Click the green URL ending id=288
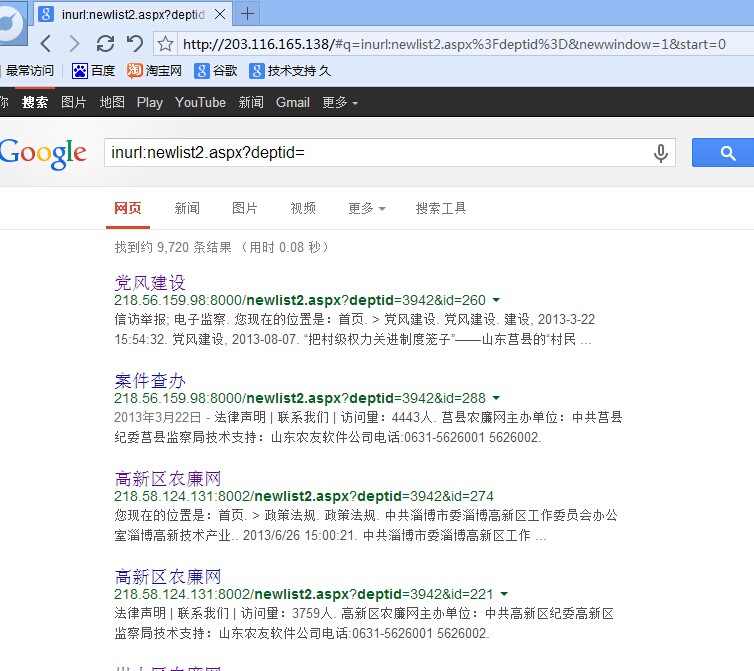754x671 pixels. point(300,398)
